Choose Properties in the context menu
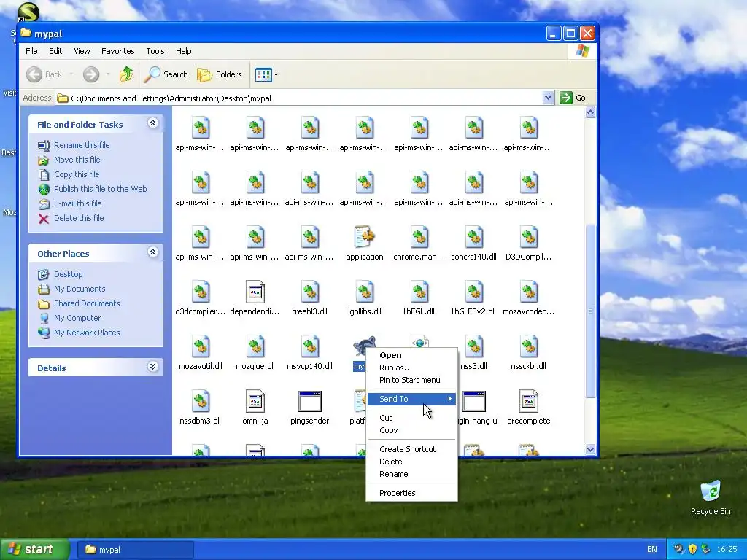The height and width of the screenshot is (560, 747). point(411,493)
